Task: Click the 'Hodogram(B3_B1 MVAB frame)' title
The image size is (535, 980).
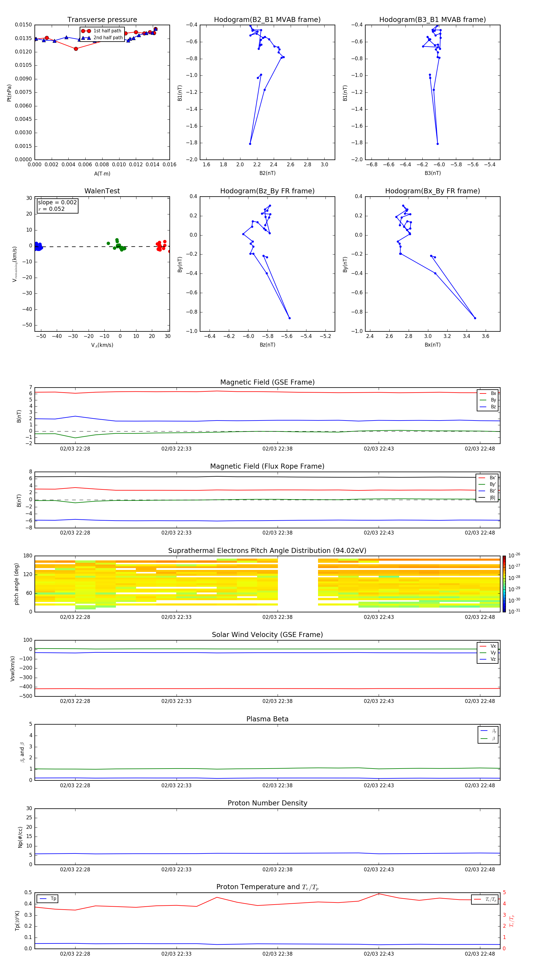Action: tap(432, 19)
